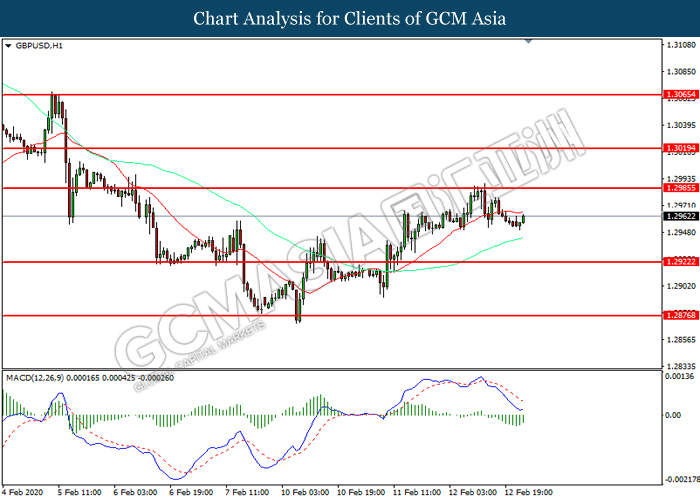700x500 pixels.
Task: Click the 6 Feb 03:00 time label
Action: click(135, 492)
